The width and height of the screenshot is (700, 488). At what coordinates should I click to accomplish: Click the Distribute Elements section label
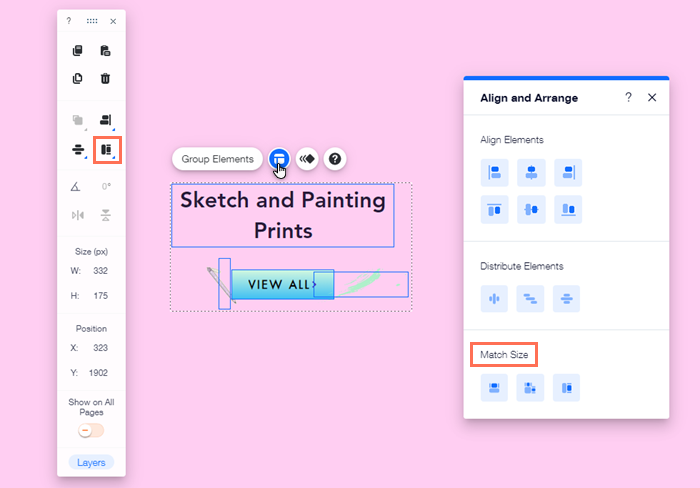click(522, 266)
